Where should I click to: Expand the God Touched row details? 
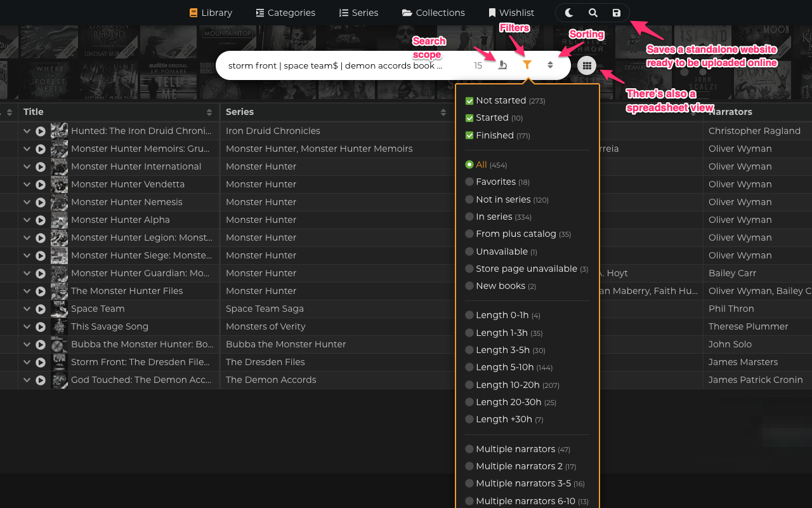point(26,380)
